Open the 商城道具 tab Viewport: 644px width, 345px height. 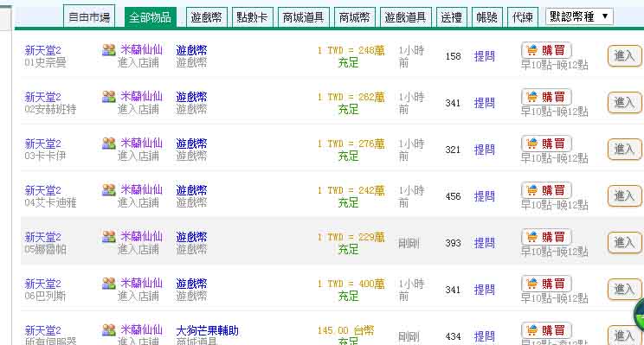pos(304,17)
